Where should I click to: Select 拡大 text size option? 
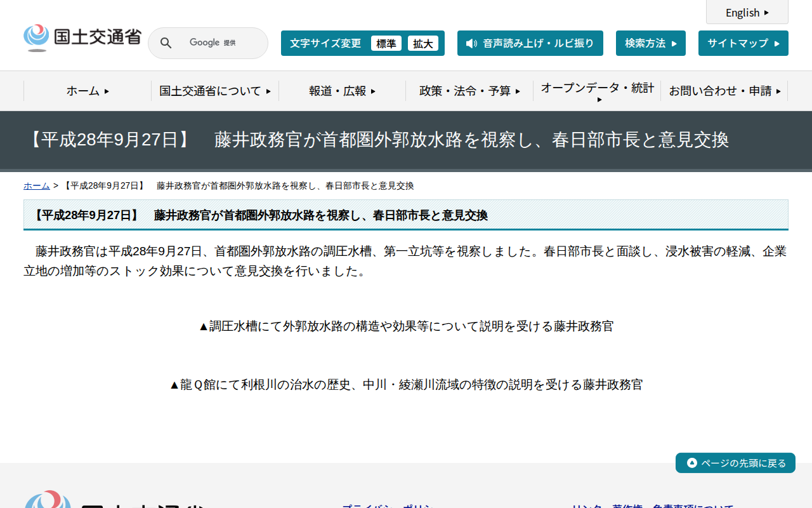click(423, 43)
